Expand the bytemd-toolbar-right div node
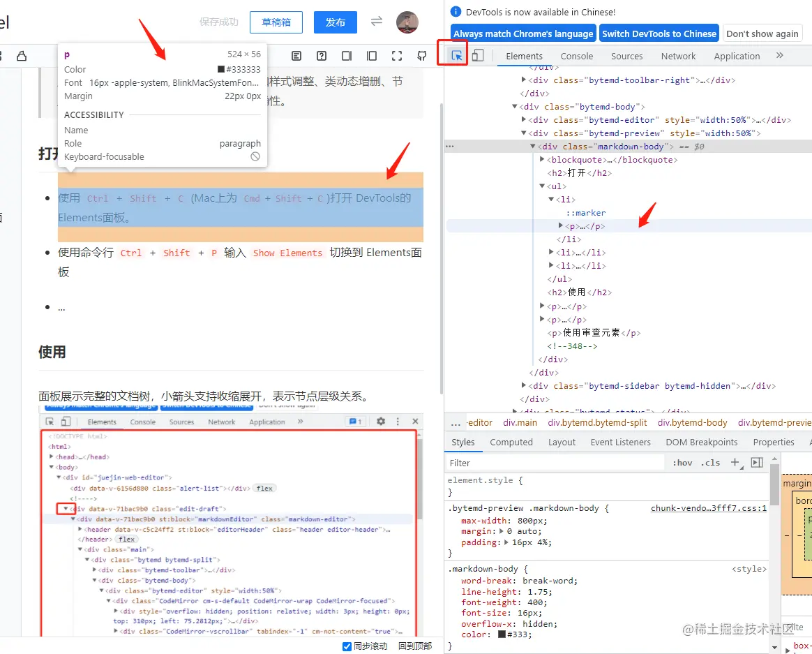This screenshot has height=654, width=812. (524, 80)
